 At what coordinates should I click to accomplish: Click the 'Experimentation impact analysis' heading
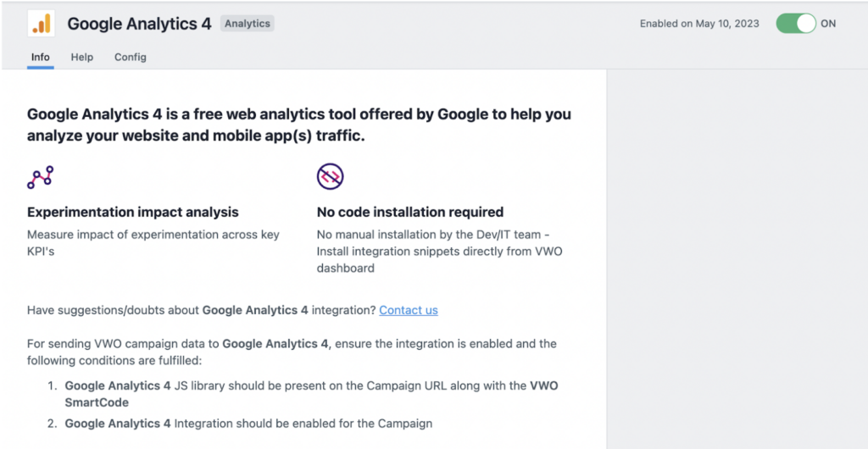(x=133, y=213)
